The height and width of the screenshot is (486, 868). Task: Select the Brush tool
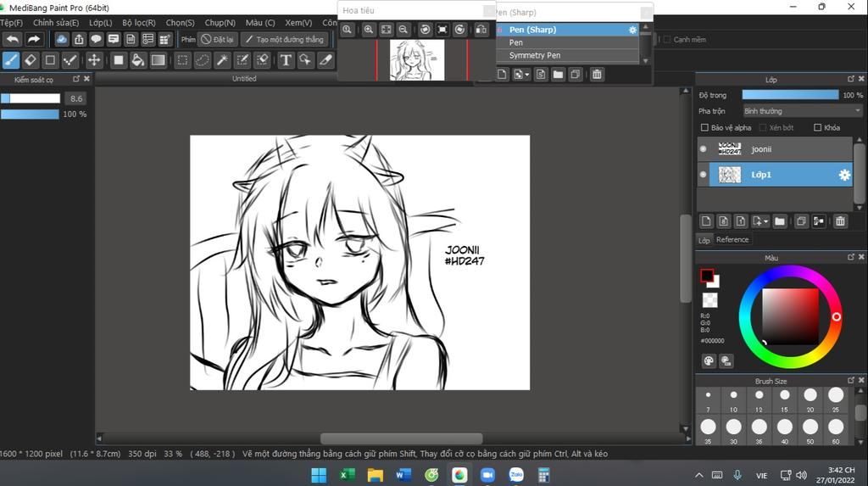[11, 60]
